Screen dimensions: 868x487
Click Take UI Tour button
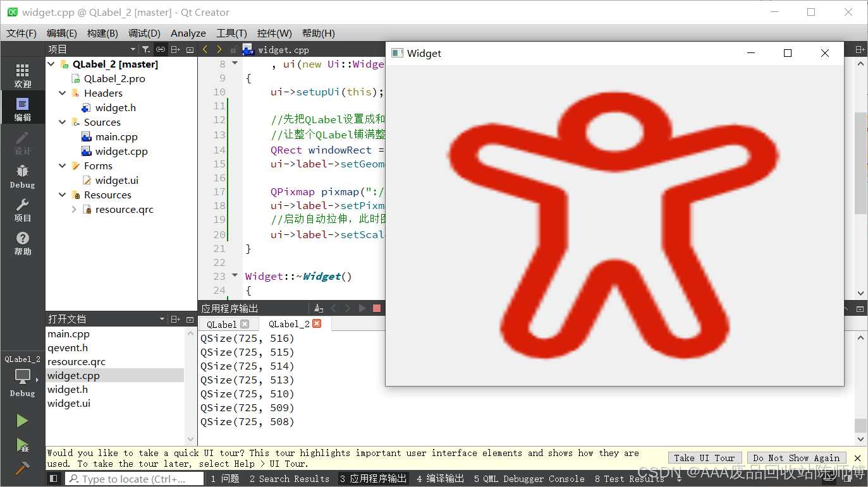704,458
